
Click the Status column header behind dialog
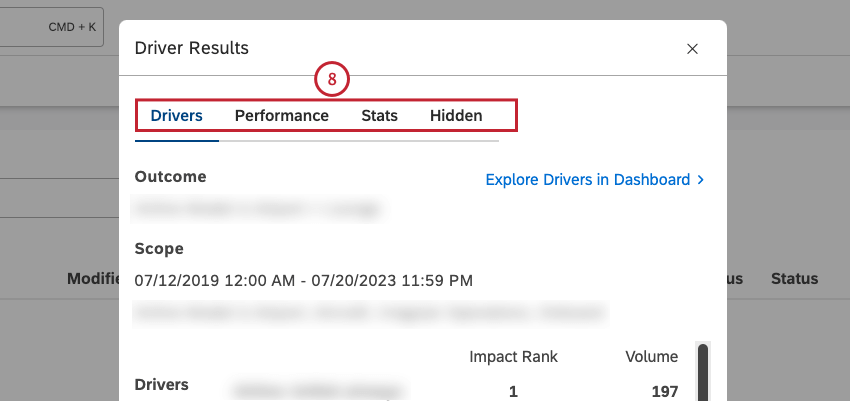[x=794, y=279]
